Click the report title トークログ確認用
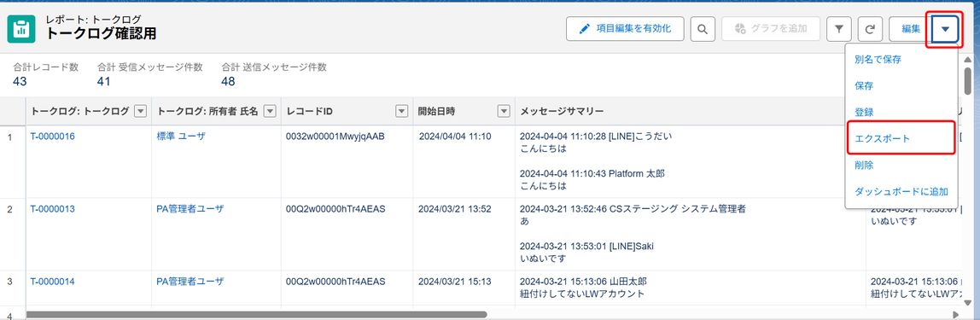Image resolution: width=980 pixels, height=320 pixels. pyautogui.click(x=102, y=34)
